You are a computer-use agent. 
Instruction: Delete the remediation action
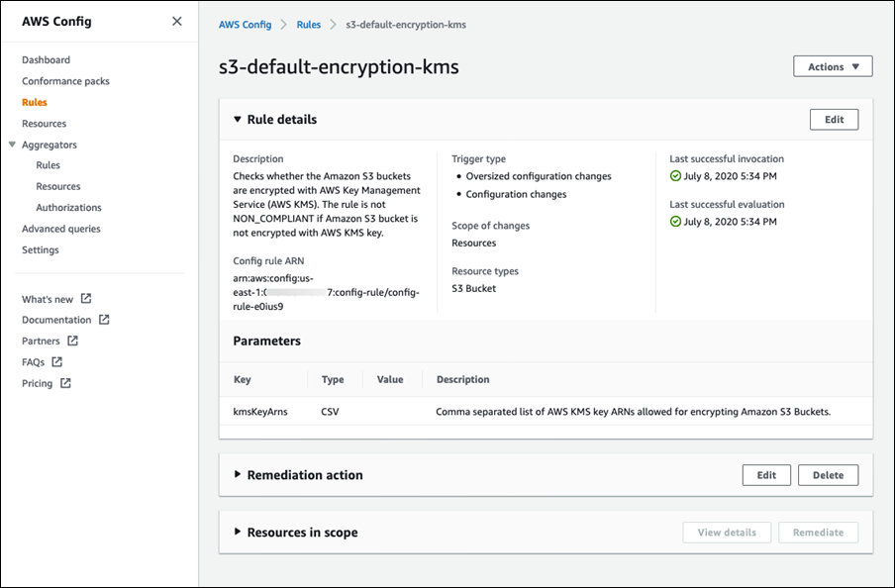coord(828,475)
